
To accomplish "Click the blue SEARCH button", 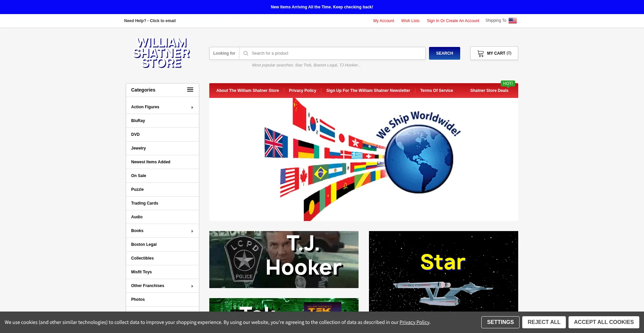I will (444, 53).
